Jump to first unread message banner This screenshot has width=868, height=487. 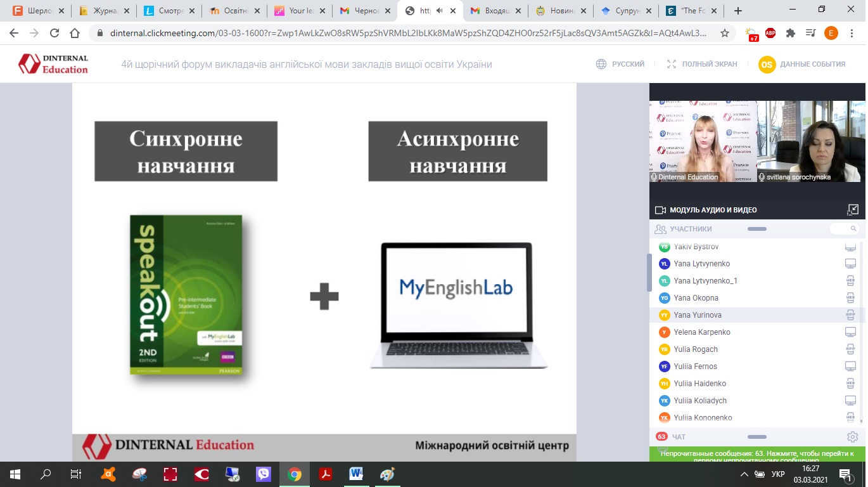tap(757, 455)
